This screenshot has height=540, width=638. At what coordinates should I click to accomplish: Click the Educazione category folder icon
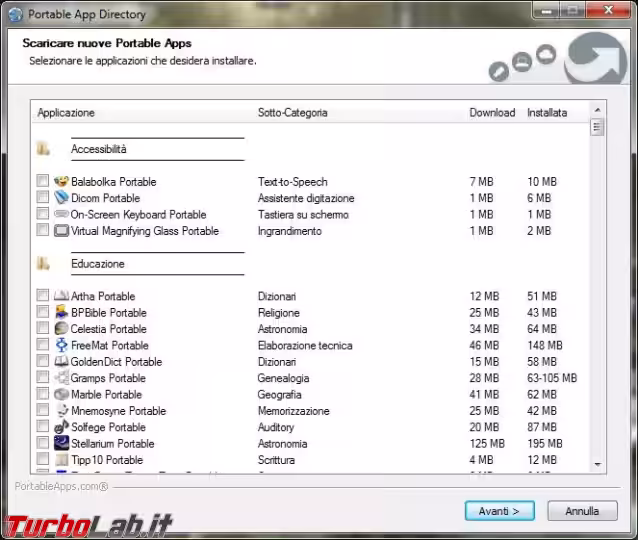pyautogui.click(x=43, y=264)
